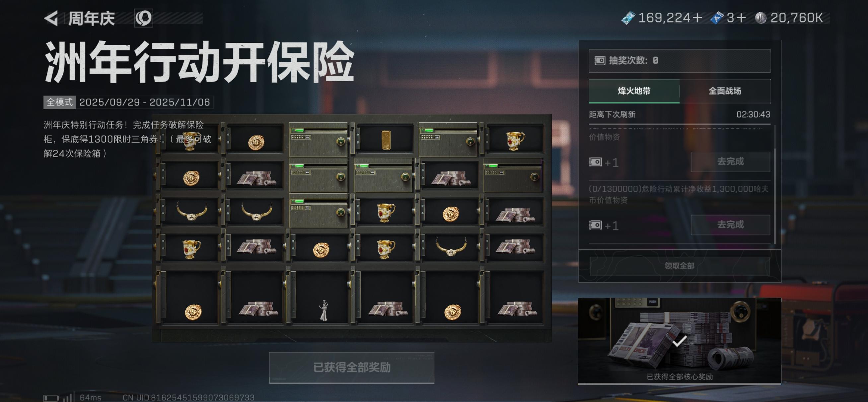This screenshot has width=868, height=402.
Task: Tap the closed safe in the second row, last column
Action: pyautogui.click(x=513, y=175)
